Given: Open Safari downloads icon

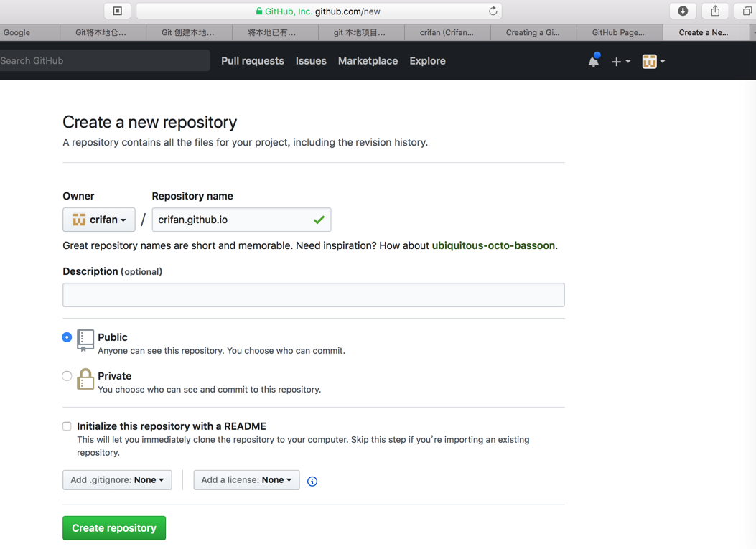Looking at the screenshot, I should [x=683, y=11].
